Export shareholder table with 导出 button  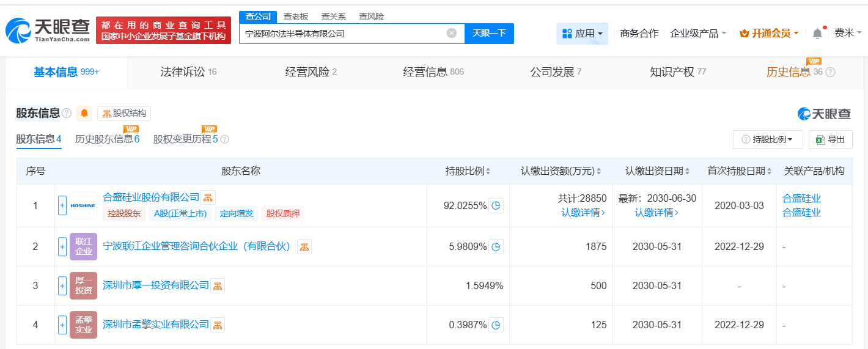pos(830,139)
